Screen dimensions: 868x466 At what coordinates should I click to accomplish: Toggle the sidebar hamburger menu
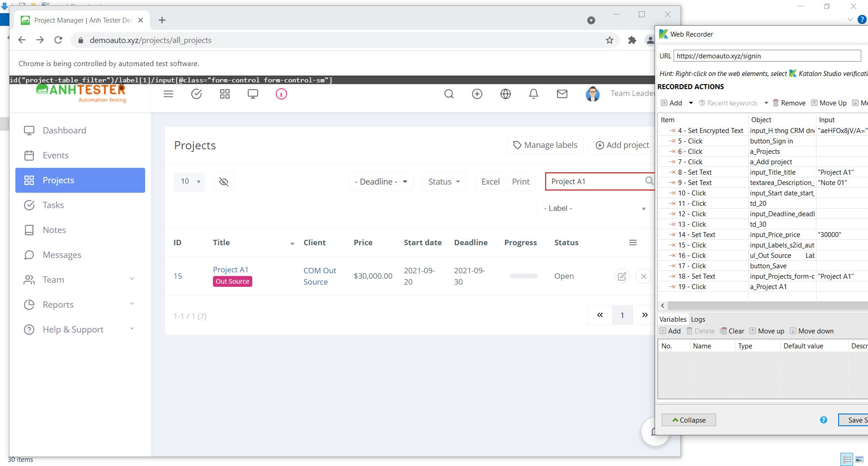tap(168, 94)
